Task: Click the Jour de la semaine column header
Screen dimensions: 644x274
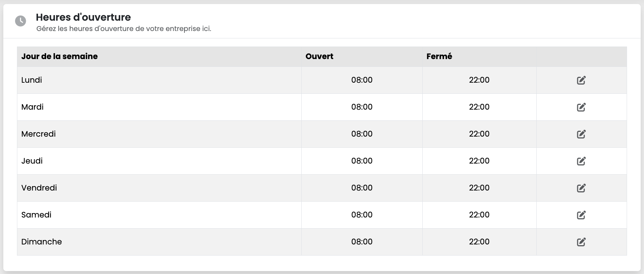Action: [59, 56]
